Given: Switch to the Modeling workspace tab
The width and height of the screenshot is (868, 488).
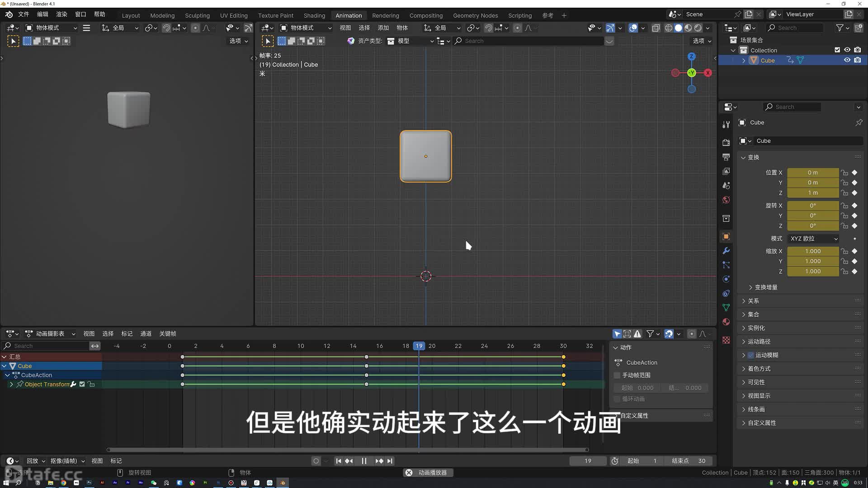Looking at the screenshot, I should point(162,15).
